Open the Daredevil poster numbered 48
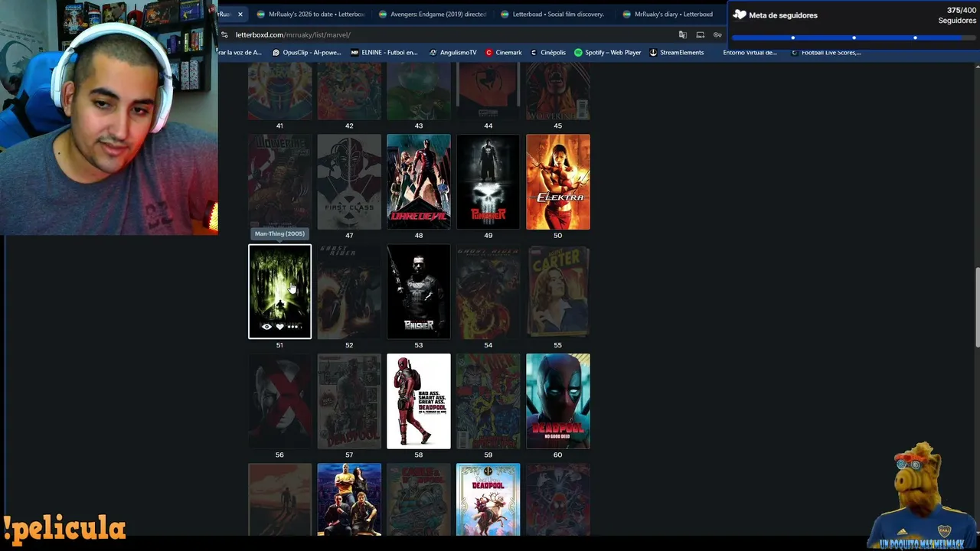Viewport: 980px width, 551px height. coord(419,181)
